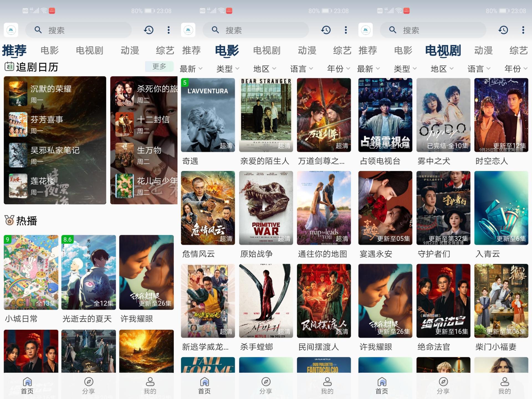Tap Home icon in TV series panel
The image size is (532, 399).
point(382,382)
